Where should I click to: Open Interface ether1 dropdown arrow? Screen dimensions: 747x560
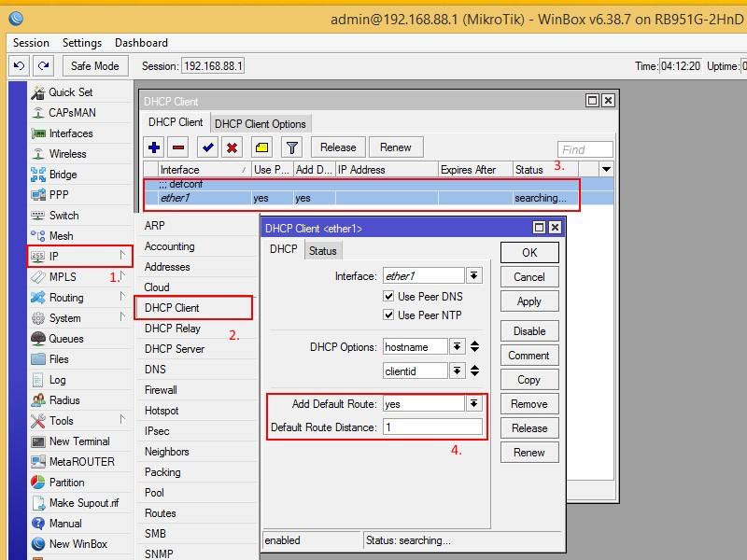[x=473, y=275]
